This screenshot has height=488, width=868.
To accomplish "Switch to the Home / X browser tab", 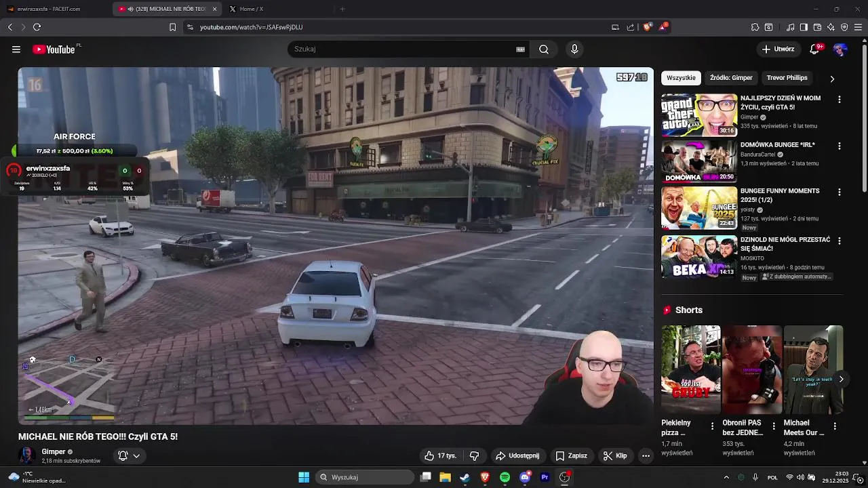I will 277,9.
